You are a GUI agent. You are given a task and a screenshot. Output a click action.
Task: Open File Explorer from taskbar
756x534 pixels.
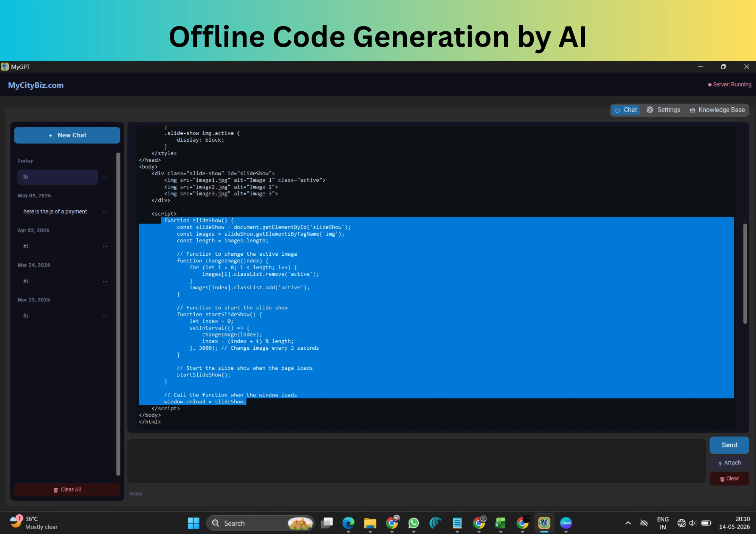tap(370, 523)
